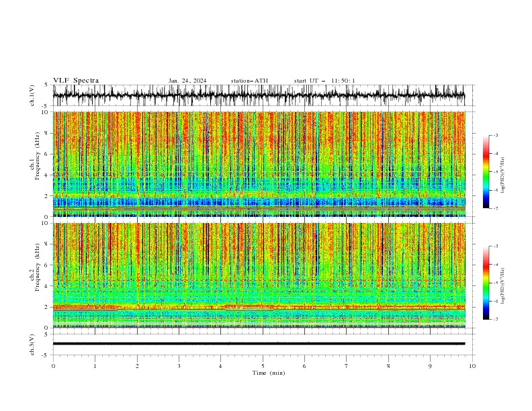Click the "ch.1(V)" waveform axis label

click(32, 95)
